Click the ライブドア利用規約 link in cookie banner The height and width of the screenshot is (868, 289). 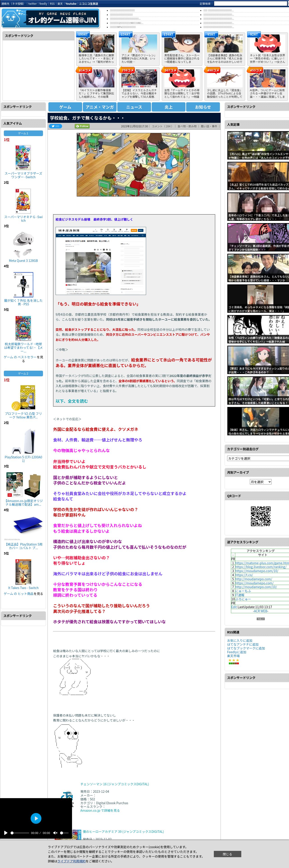(x=71, y=861)
